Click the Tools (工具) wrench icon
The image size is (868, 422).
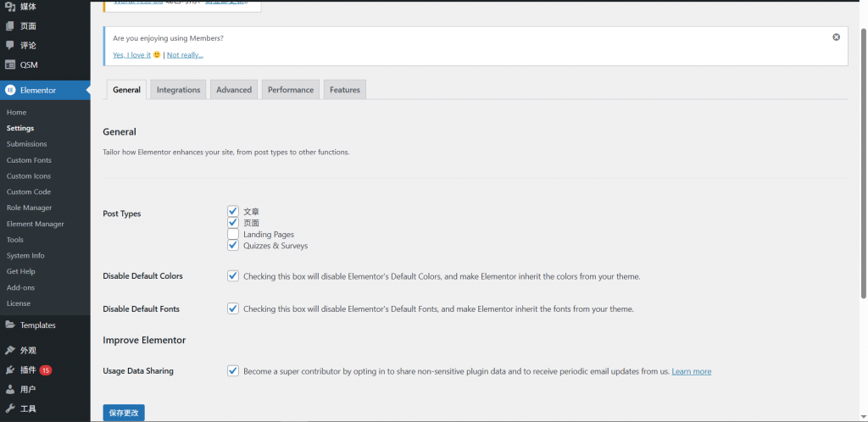tap(10, 408)
